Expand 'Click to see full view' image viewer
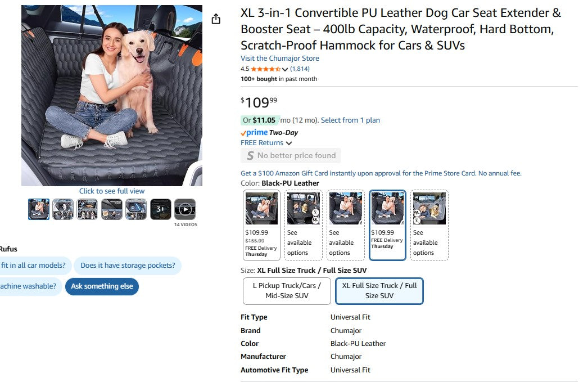The width and height of the screenshot is (588, 382). (x=111, y=191)
